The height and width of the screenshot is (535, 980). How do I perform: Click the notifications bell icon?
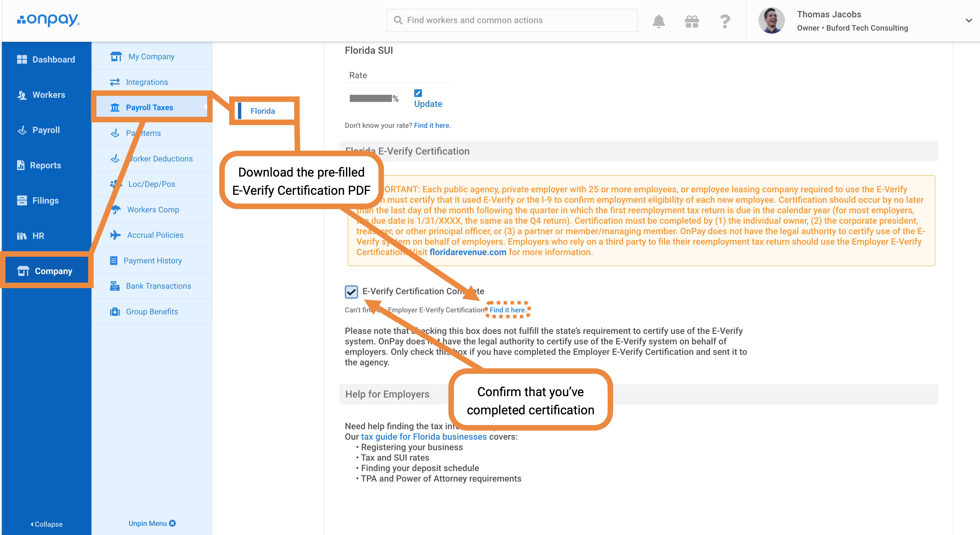point(659,21)
